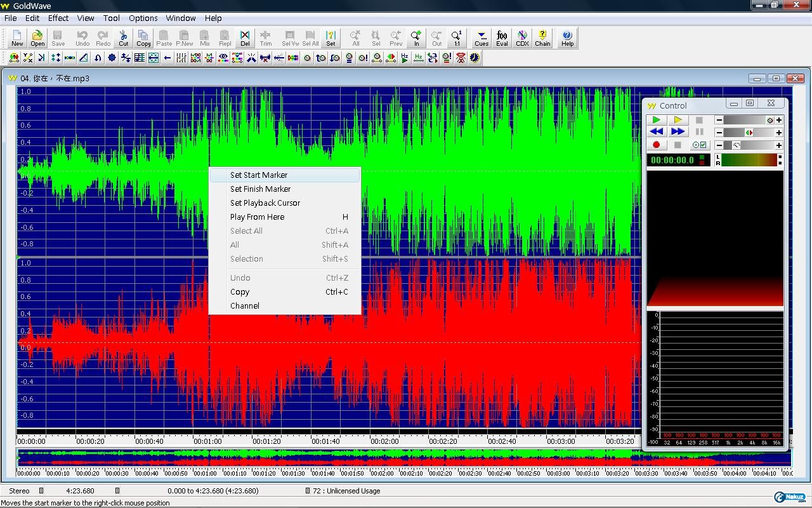The width and height of the screenshot is (812, 508).
Task: Click the Trim toolbar icon
Action: click(265, 38)
